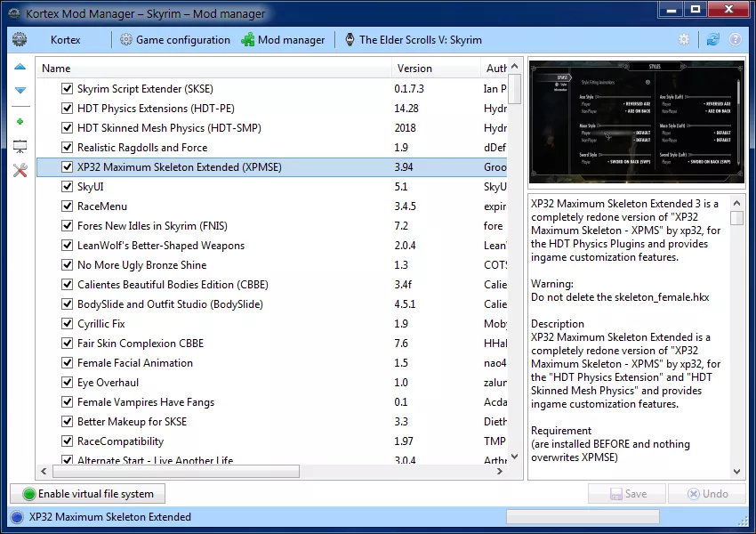Move selected mod down with blue arrow

[x=20, y=90]
